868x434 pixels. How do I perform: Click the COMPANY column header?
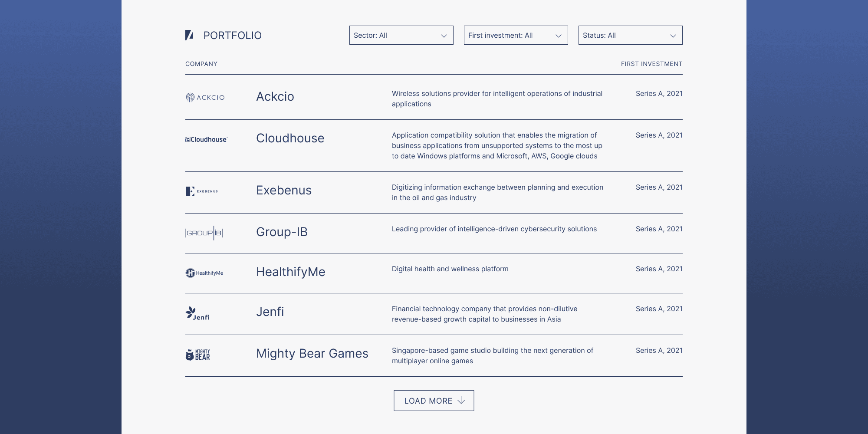(201, 64)
